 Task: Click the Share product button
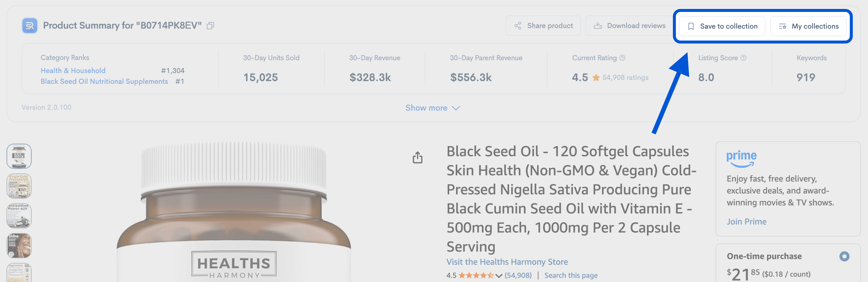tap(543, 26)
